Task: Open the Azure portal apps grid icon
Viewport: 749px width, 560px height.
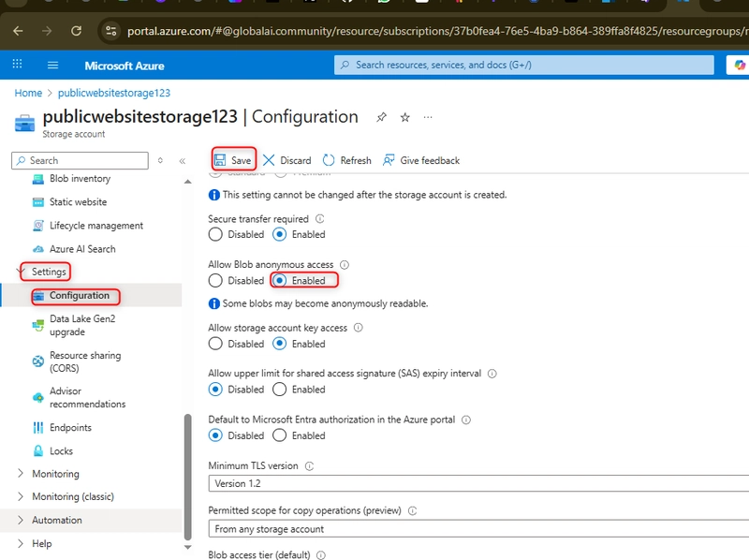Action: tap(17, 64)
